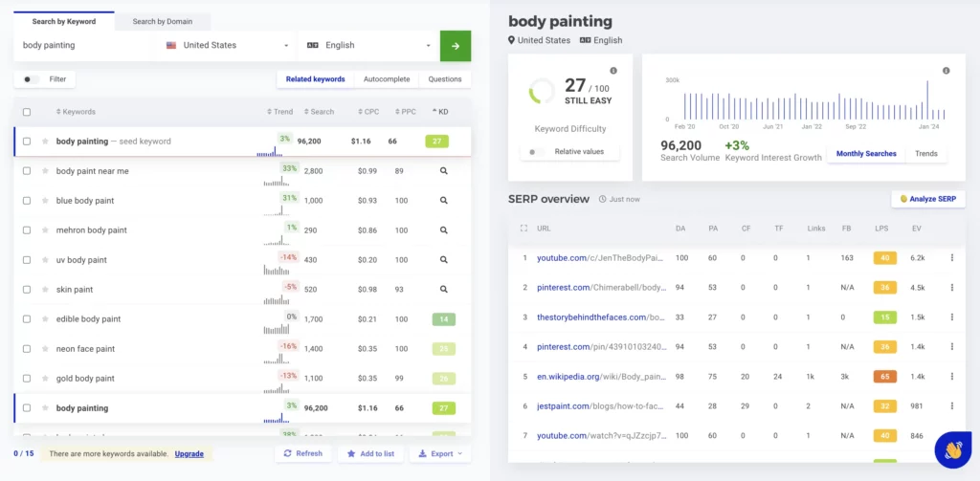Screen dimensions: 980x481
Task: Toggle the Relative values switch
Action: (x=536, y=152)
